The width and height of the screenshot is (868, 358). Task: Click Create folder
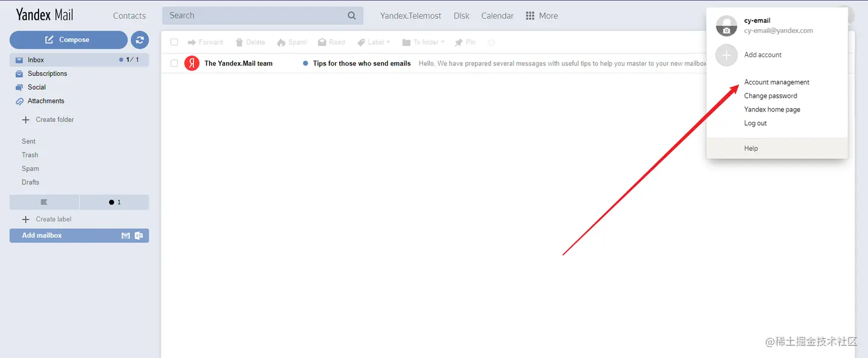55,120
